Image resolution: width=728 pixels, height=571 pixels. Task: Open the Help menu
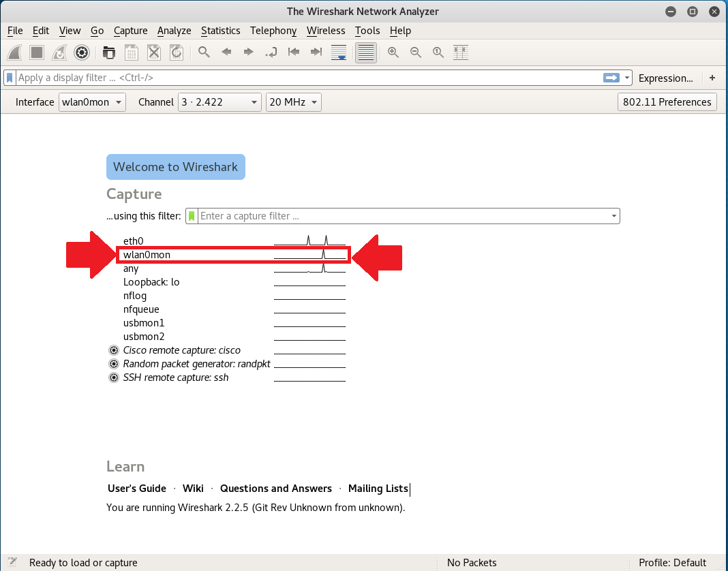click(x=400, y=31)
